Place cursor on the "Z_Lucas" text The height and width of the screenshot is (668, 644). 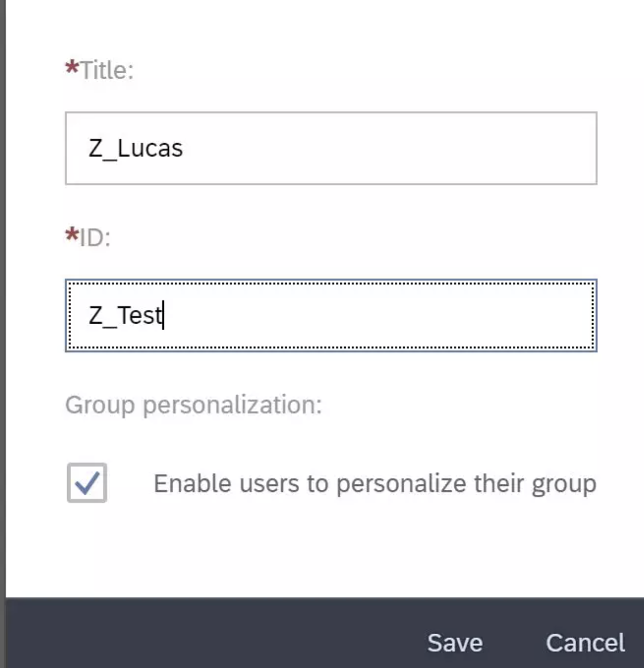coord(136,148)
